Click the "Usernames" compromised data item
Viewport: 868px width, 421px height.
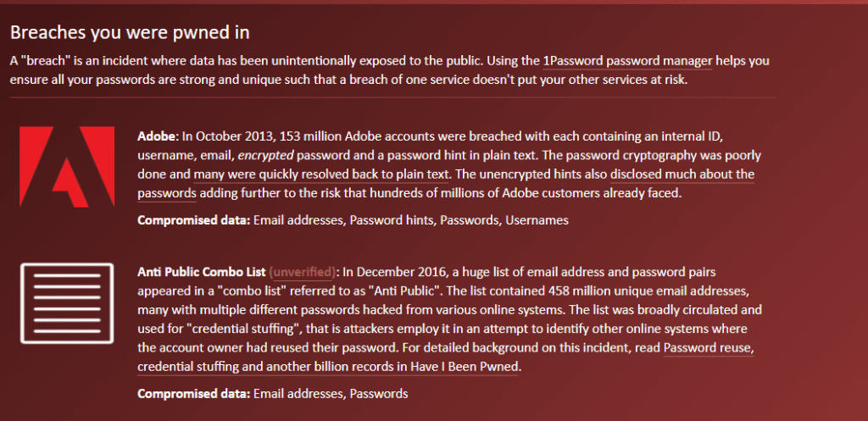coord(537,220)
